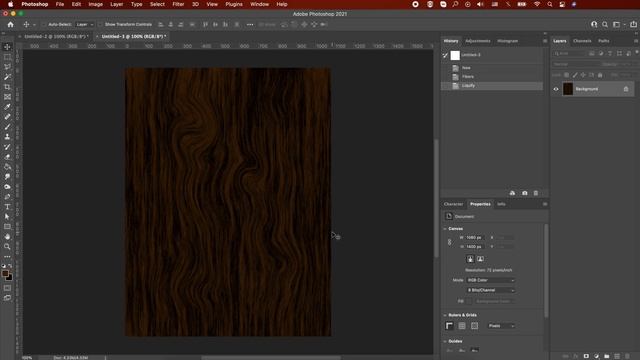
Task: Select the Move tool in the toolbar
Action: pos(7,47)
